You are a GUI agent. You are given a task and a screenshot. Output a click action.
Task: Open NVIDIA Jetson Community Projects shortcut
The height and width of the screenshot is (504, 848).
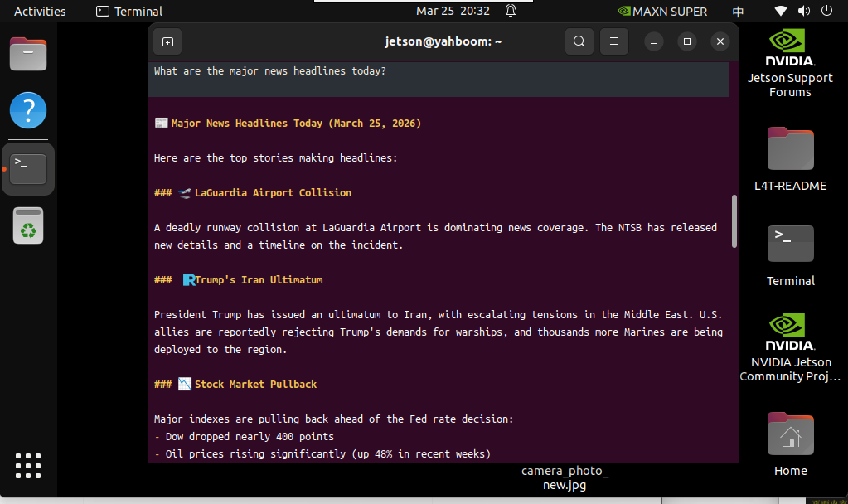point(790,347)
